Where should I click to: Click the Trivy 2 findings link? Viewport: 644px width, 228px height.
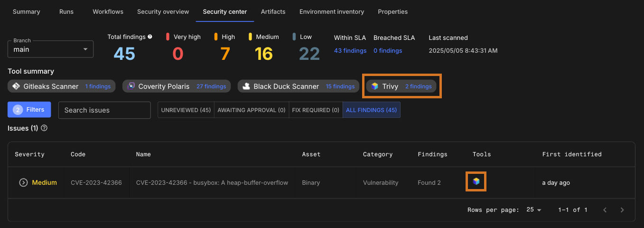coord(419,86)
